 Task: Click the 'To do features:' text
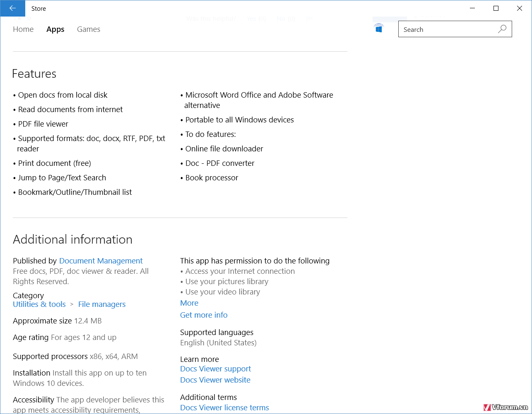[211, 134]
